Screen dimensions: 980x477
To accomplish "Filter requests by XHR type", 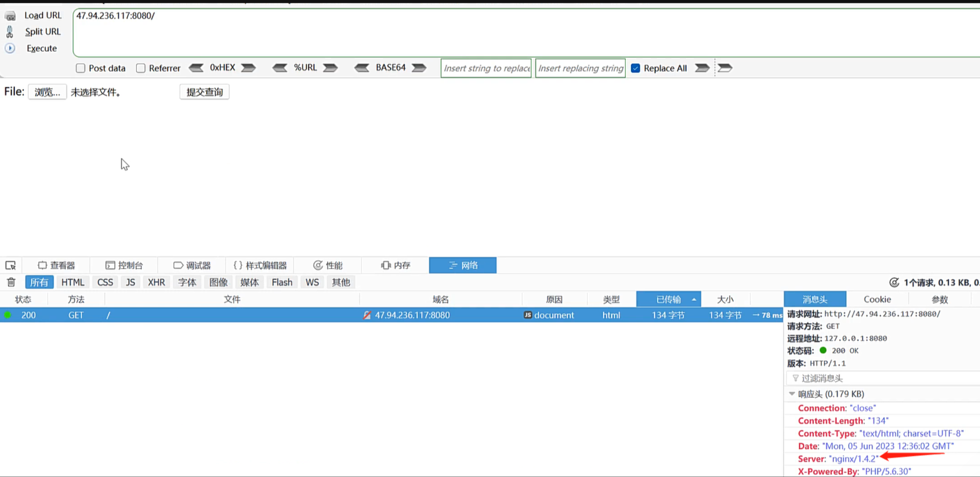I will tap(156, 282).
